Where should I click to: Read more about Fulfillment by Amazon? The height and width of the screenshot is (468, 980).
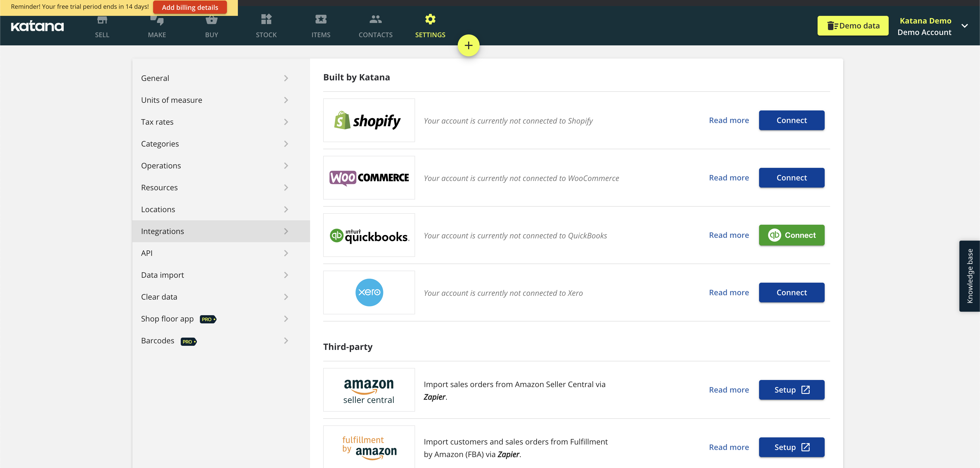(x=729, y=447)
